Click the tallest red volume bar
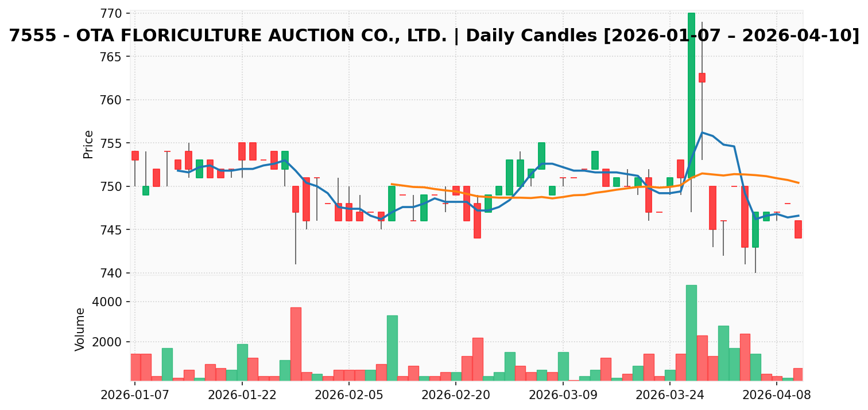 tap(296, 344)
